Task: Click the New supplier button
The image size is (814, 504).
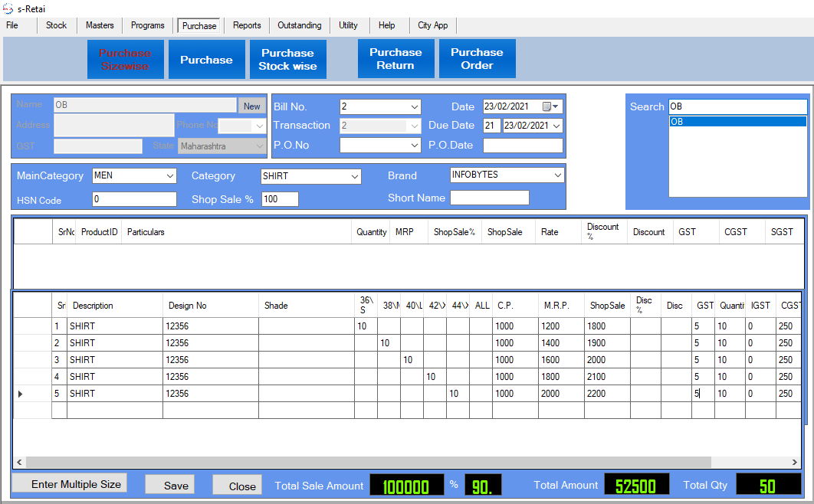Action: 252,106
